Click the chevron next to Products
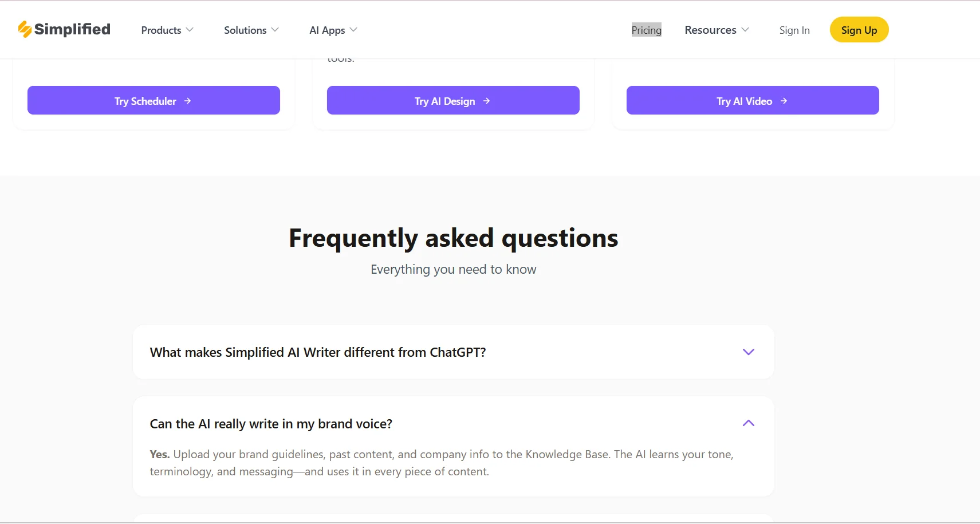This screenshot has width=980, height=524. 190,30
